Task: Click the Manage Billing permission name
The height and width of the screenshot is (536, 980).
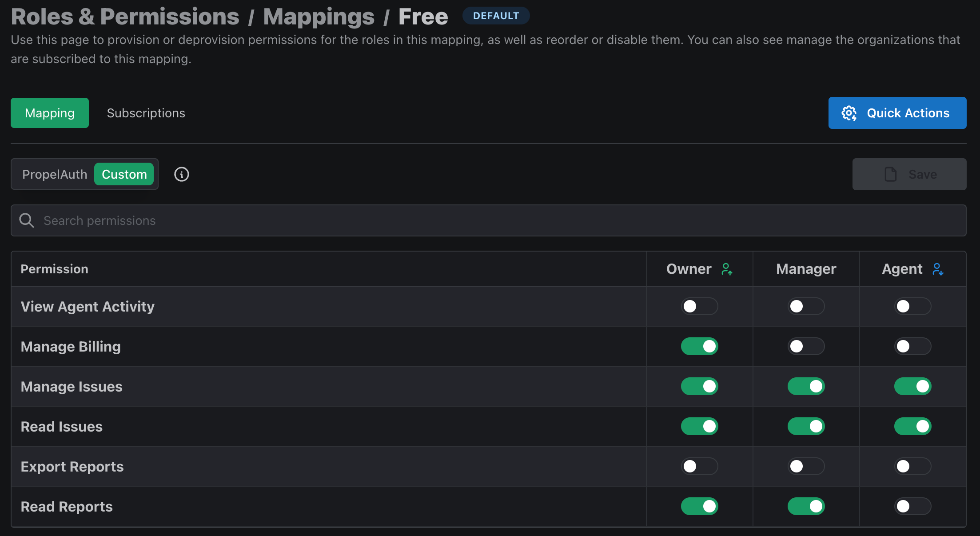Action: (x=71, y=347)
